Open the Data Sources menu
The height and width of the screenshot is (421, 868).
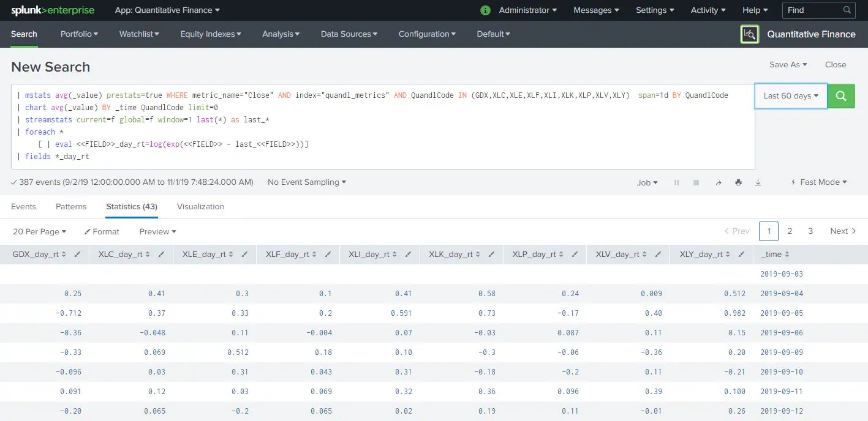click(349, 34)
